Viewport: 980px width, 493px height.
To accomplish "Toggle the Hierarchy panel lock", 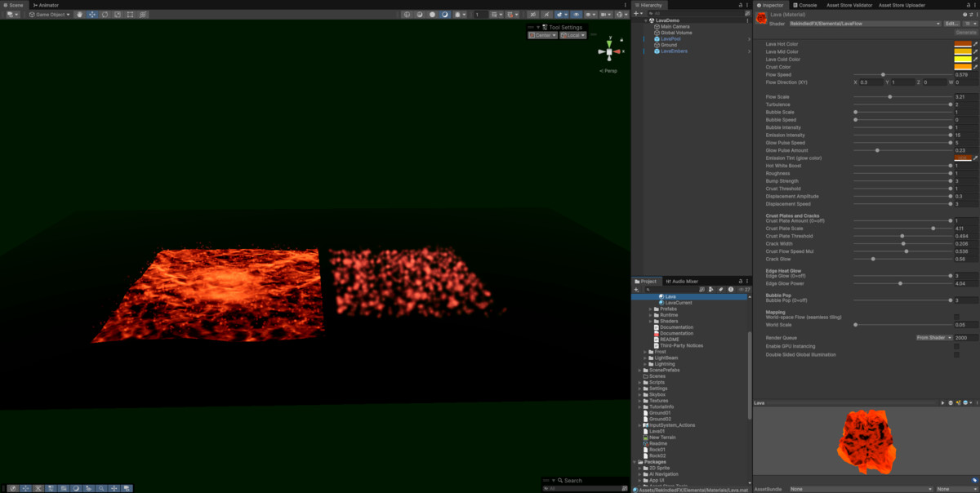I will 740,5.
